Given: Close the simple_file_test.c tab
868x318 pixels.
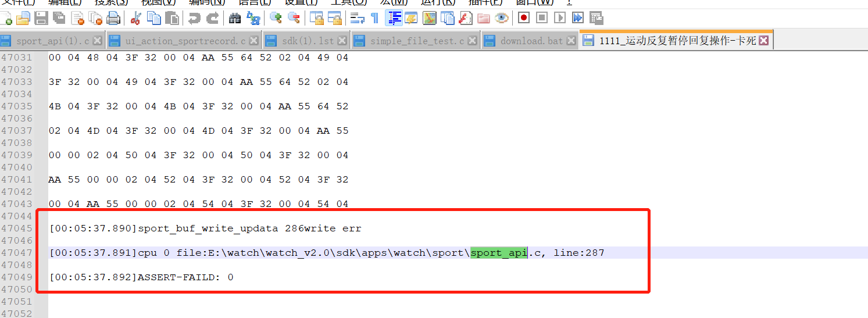Looking at the screenshot, I should pos(473,41).
